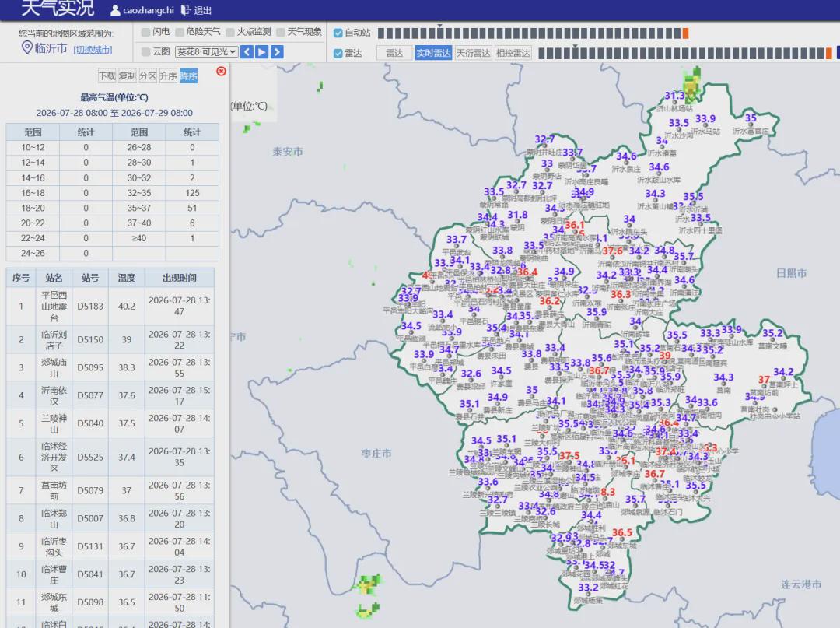Click the 天气实况 page title
The width and height of the screenshot is (840, 628).
click(58, 9)
